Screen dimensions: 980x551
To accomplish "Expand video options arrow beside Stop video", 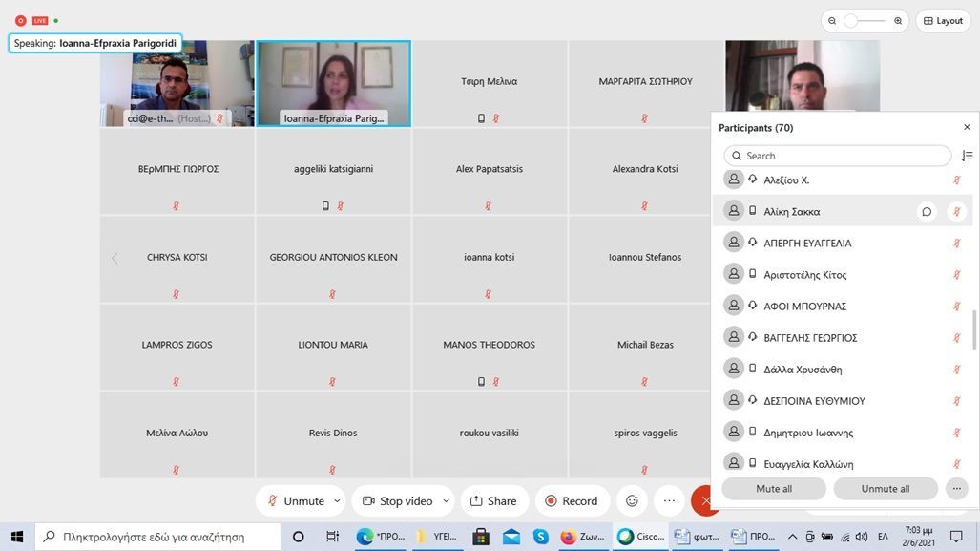I will point(446,501).
